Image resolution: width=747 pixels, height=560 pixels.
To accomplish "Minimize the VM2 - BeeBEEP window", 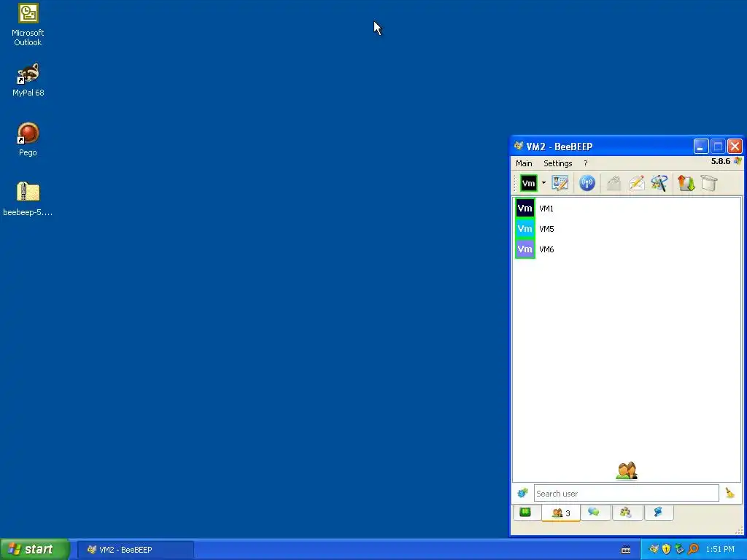I will [x=701, y=147].
